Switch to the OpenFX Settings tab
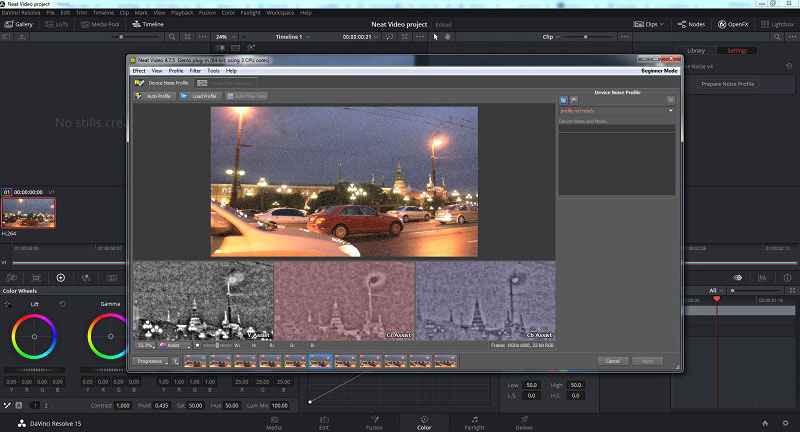 [x=737, y=50]
